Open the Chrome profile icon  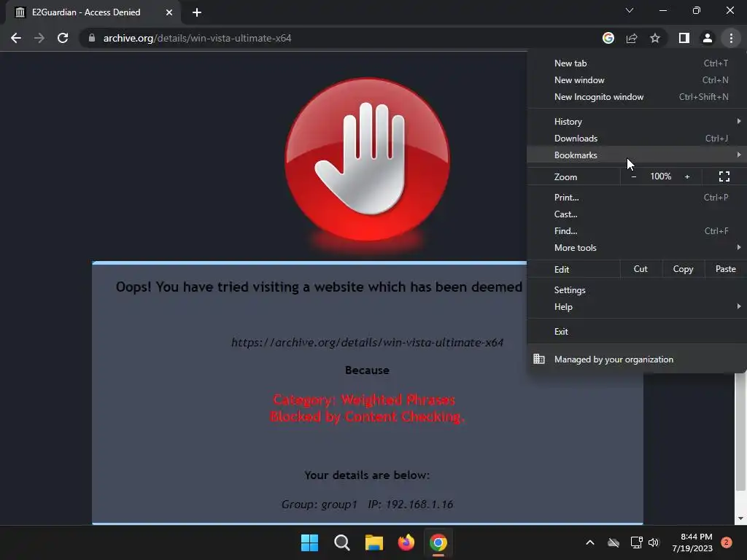pyautogui.click(x=708, y=38)
